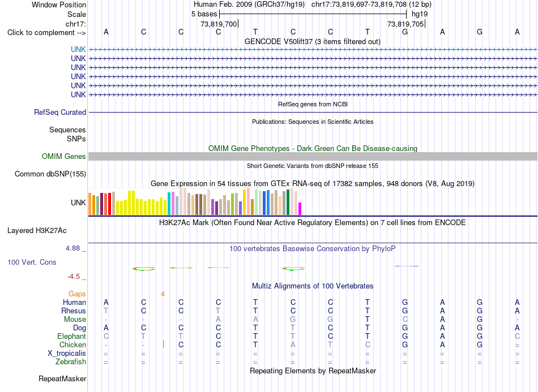
Task: Click the orange Gaps row label
Action: (77, 294)
